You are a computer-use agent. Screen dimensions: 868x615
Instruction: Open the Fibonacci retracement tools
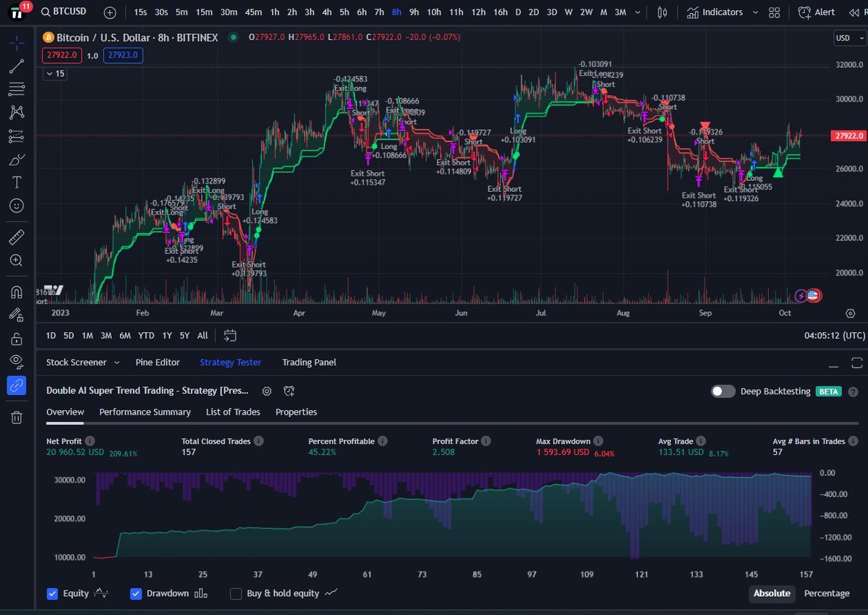(x=17, y=90)
